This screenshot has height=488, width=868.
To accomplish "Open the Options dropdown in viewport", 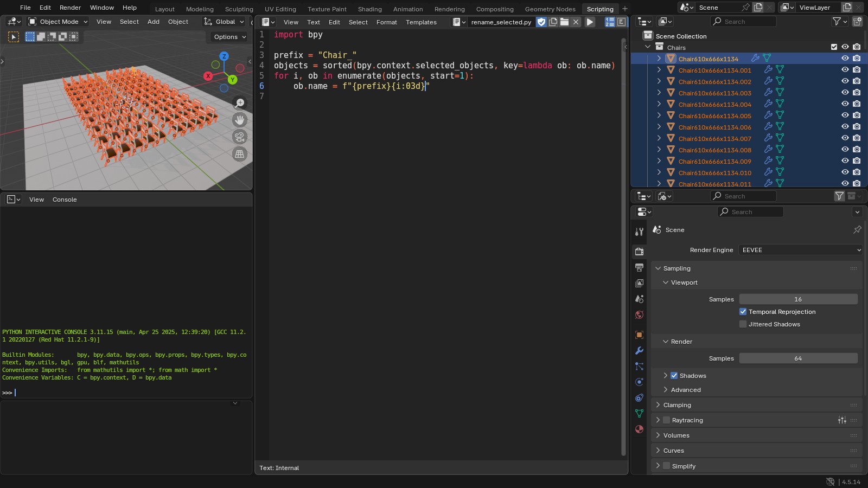I will [x=229, y=37].
